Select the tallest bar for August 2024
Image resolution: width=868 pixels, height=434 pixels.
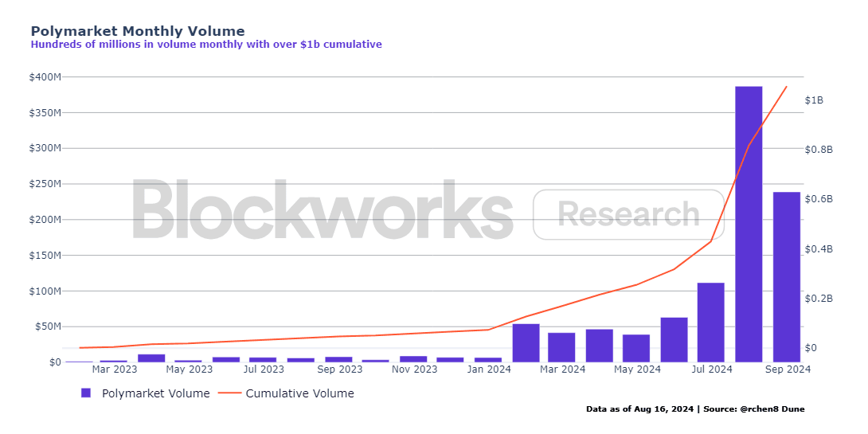point(749,225)
